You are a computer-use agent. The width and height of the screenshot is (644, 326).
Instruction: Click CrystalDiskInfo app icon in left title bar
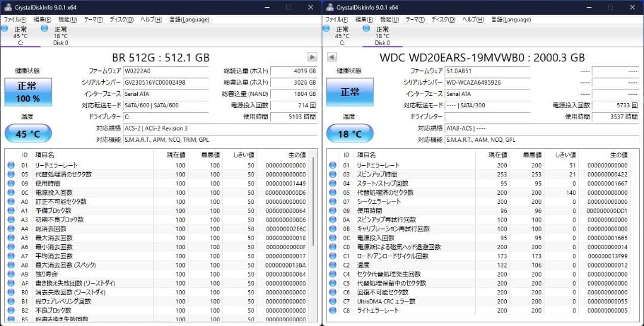[8, 7]
